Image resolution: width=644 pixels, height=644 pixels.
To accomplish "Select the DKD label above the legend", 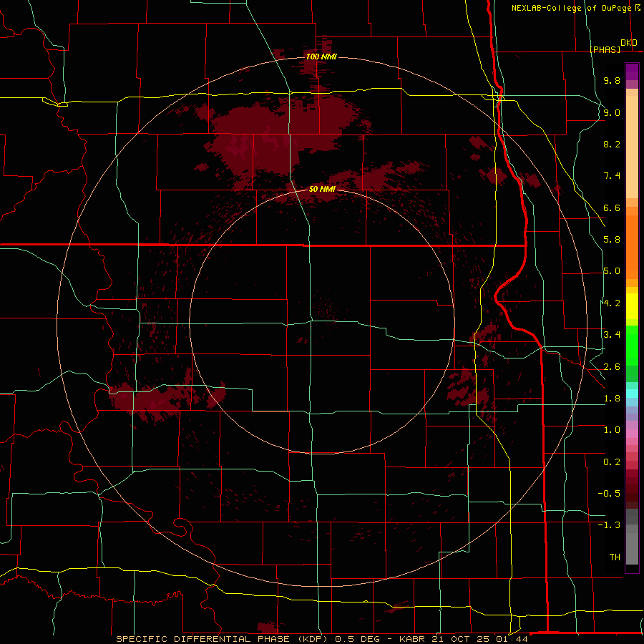I will tap(629, 43).
